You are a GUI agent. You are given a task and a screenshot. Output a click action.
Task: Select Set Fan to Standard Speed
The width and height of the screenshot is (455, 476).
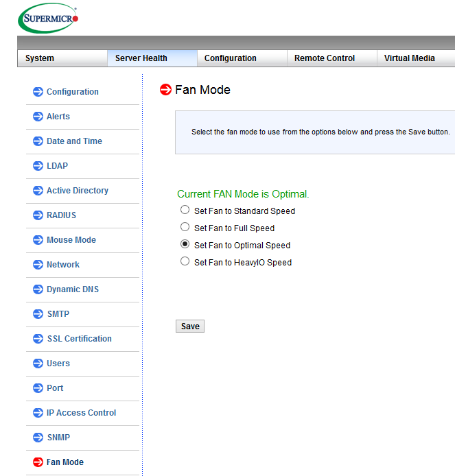coord(185,210)
